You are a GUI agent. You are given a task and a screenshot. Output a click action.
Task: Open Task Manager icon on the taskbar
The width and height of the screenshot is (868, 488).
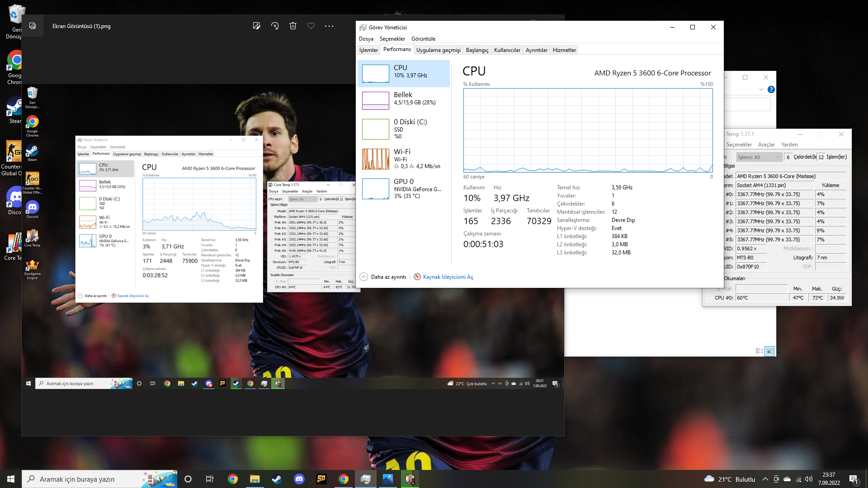(x=366, y=479)
